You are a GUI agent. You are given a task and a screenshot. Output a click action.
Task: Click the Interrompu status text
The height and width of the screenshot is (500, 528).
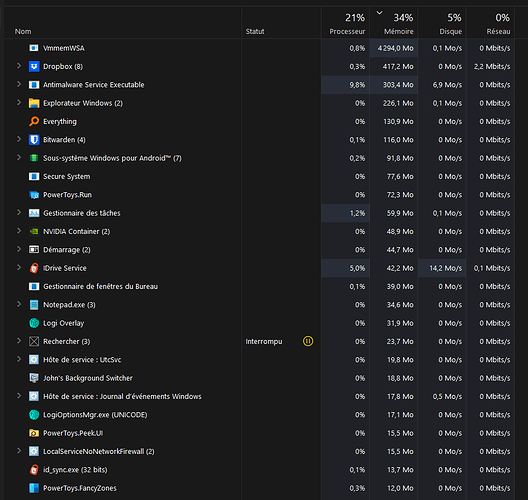264,341
